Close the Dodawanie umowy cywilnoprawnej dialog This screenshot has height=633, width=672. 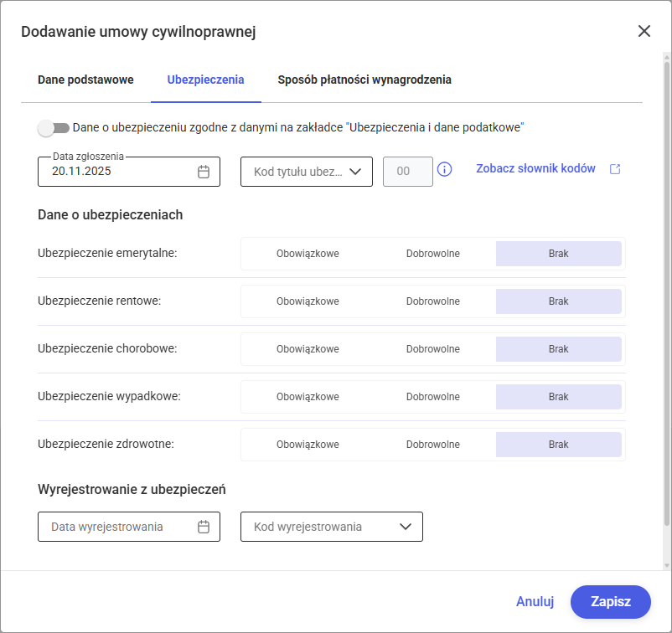click(x=644, y=32)
